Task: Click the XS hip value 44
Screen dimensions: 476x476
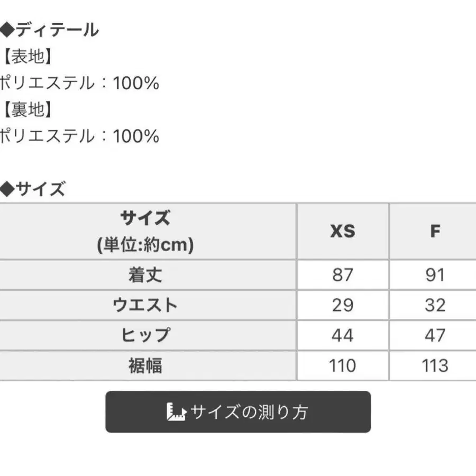Action: pos(343,335)
